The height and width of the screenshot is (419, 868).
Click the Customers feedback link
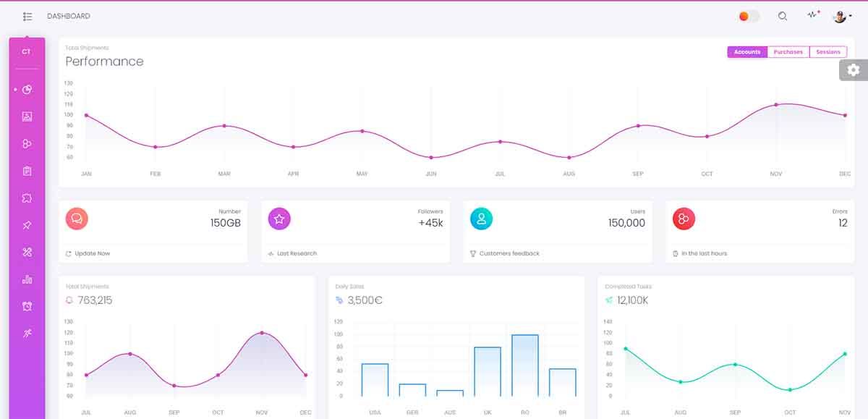pyautogui.click(x=509, y=254)
